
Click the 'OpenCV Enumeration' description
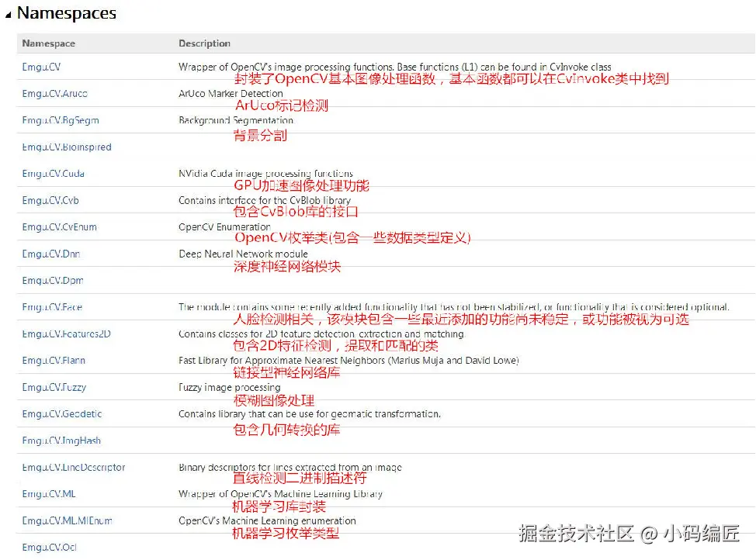tap(224, 227)
